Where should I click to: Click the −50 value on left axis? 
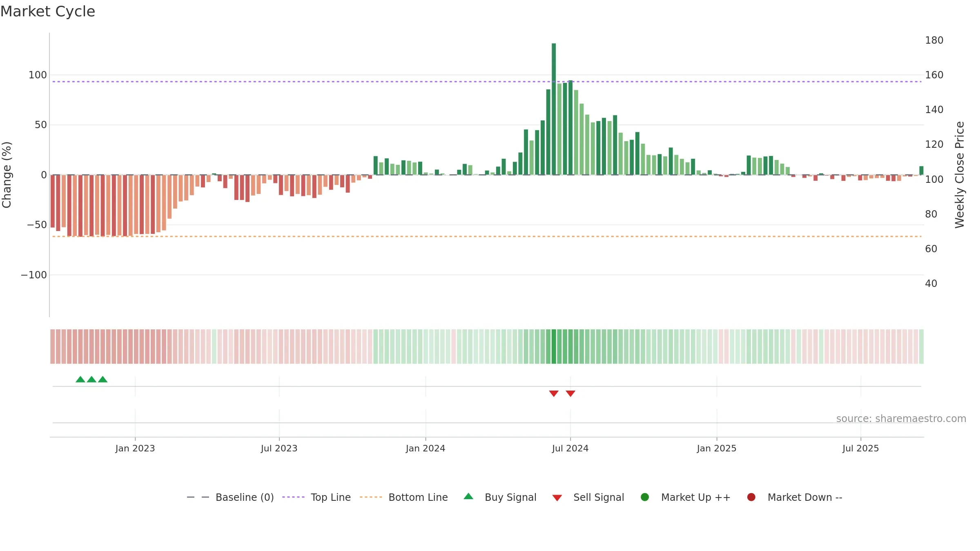(x=37, y=225)
